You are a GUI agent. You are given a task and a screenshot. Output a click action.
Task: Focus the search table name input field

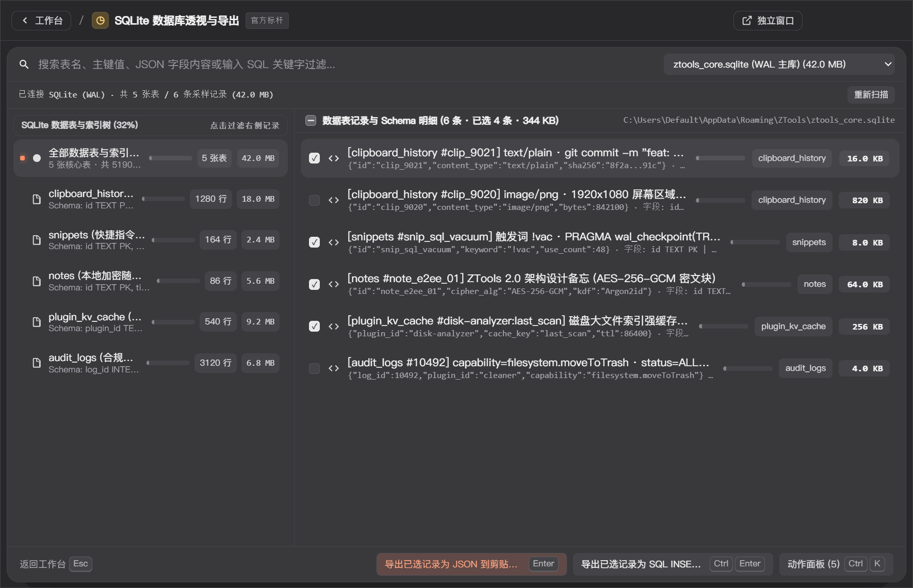click(x=346, y=64)
